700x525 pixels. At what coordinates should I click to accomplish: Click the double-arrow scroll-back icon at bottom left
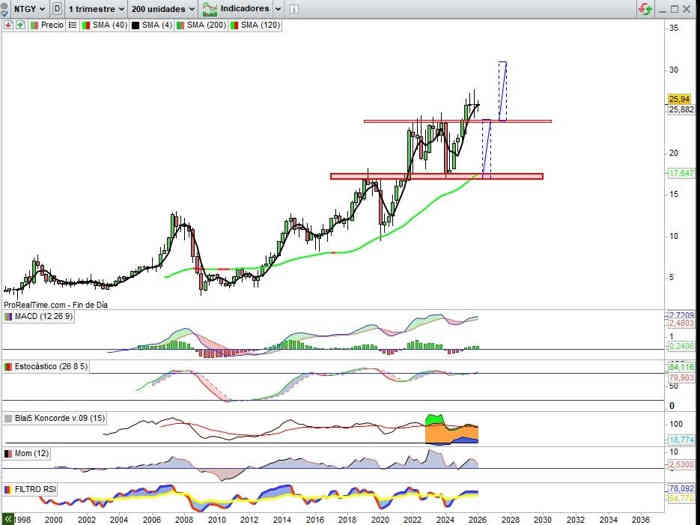(8, 519)
